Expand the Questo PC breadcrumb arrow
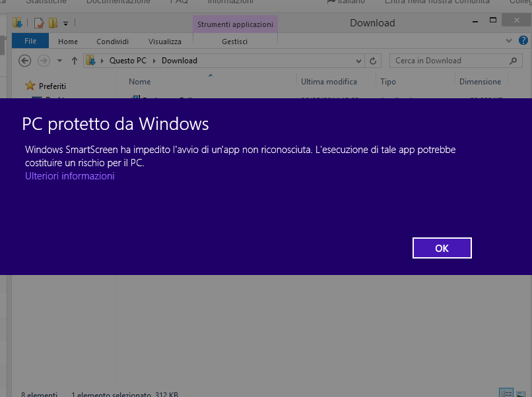The height and width of the screenshot is (397, 532). tap(154, 61)
